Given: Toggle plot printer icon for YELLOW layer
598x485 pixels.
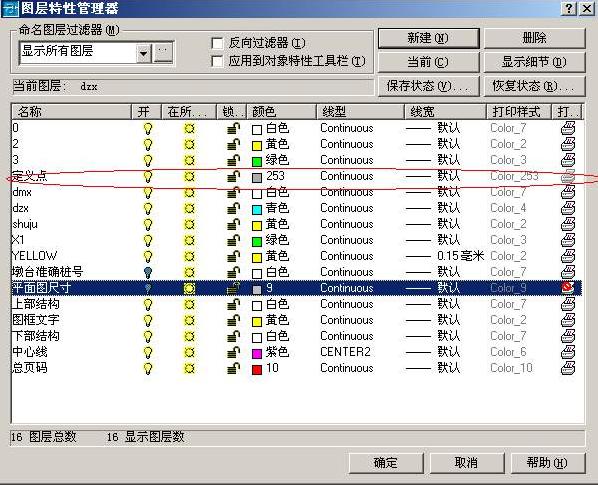Looking at the screenshot, I should (x=568, y=256).
